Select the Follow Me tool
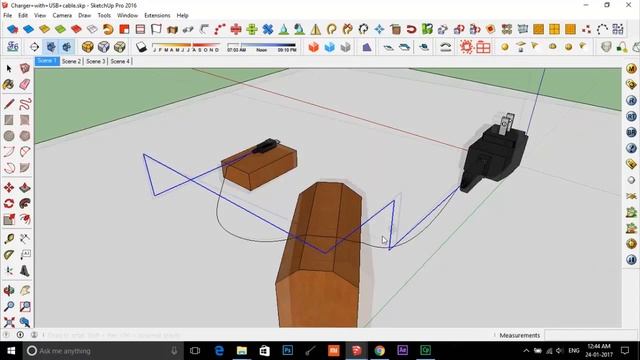Image resolution: width=640 pixels, height=360 pixels. (24, 203)
